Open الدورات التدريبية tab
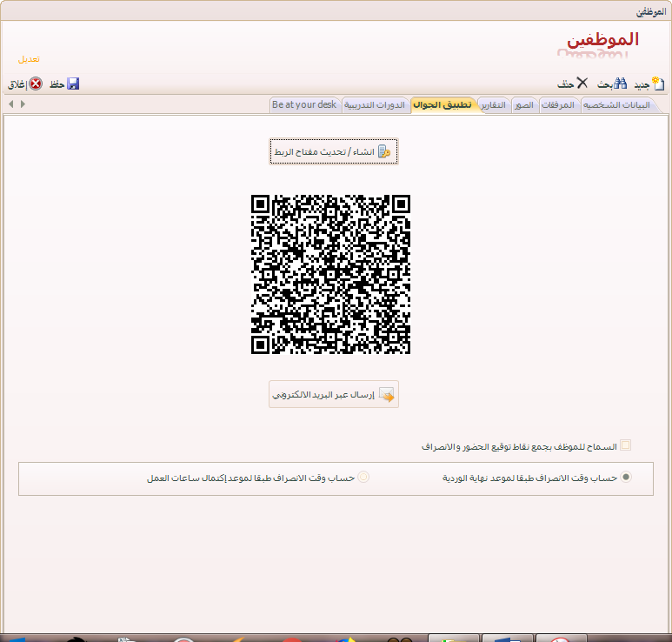The height and width of the screenshot is (642, 672). [375, 105]
